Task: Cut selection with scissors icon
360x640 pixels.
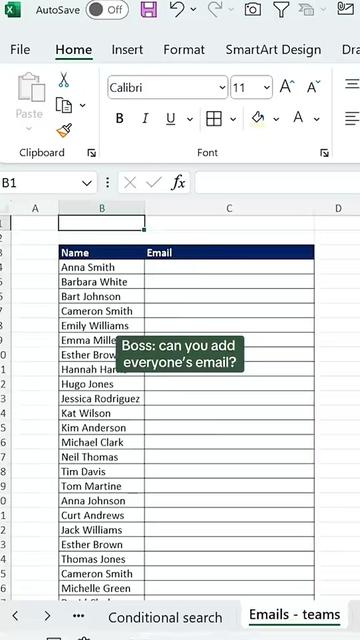Action: (64, 80)
